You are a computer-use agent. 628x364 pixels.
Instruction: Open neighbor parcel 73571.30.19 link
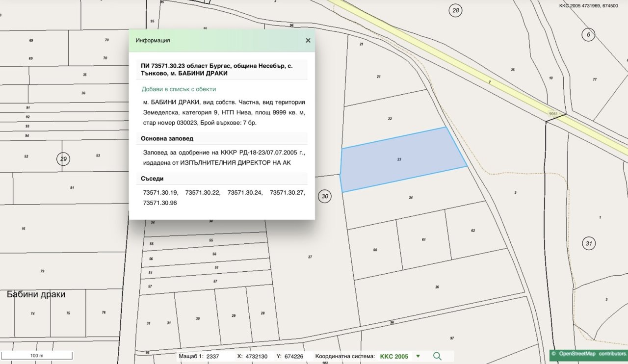click(x=160, y=193)
